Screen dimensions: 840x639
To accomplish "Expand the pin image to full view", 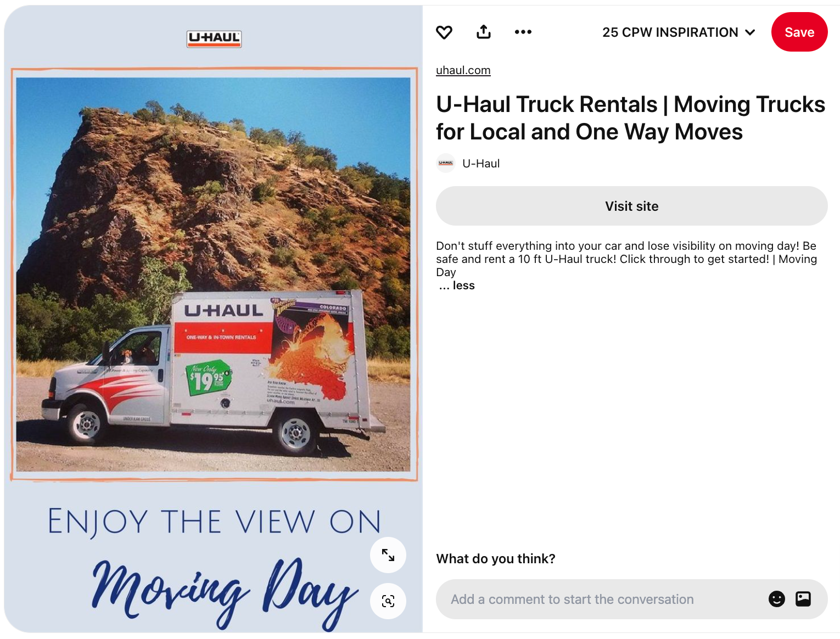I will 388,555.
